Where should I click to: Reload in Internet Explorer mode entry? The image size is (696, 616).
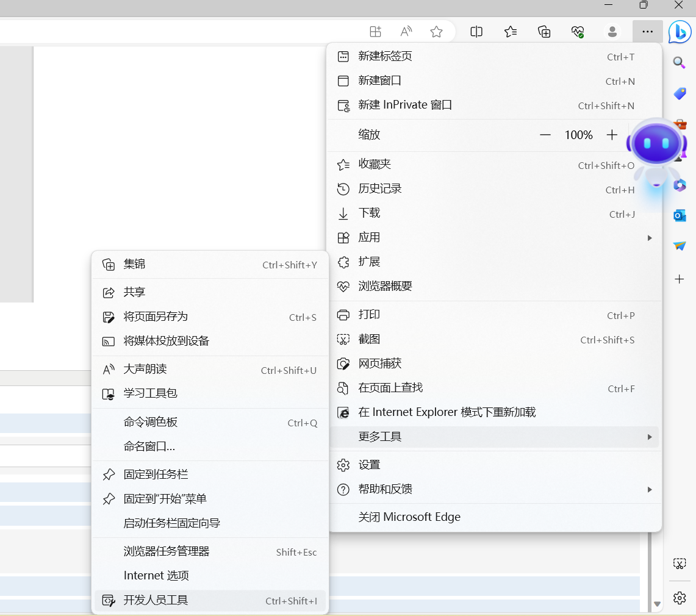click(x=495, y=412)
